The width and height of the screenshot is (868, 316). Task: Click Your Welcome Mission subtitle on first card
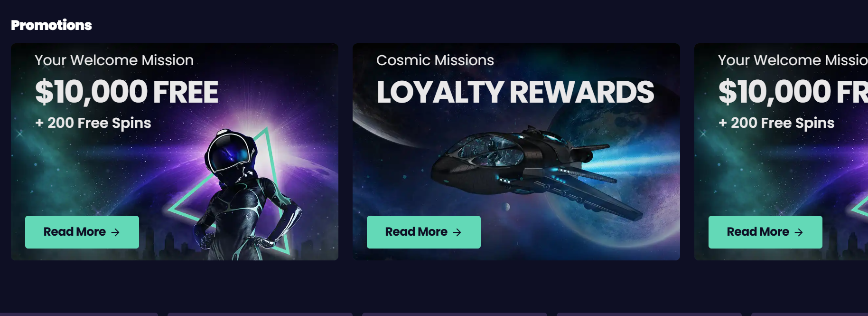click(114, 60)
